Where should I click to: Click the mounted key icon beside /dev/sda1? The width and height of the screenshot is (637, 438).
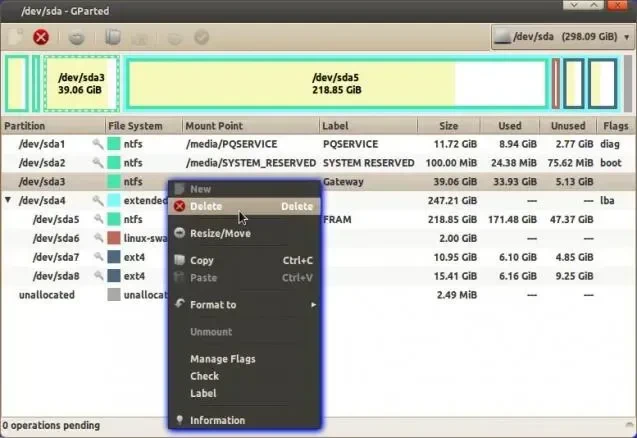click(x=98, y=144)
